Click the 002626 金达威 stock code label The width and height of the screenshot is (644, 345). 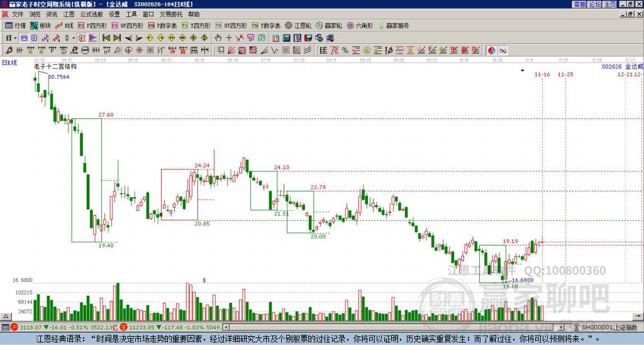tap(622, 67)
